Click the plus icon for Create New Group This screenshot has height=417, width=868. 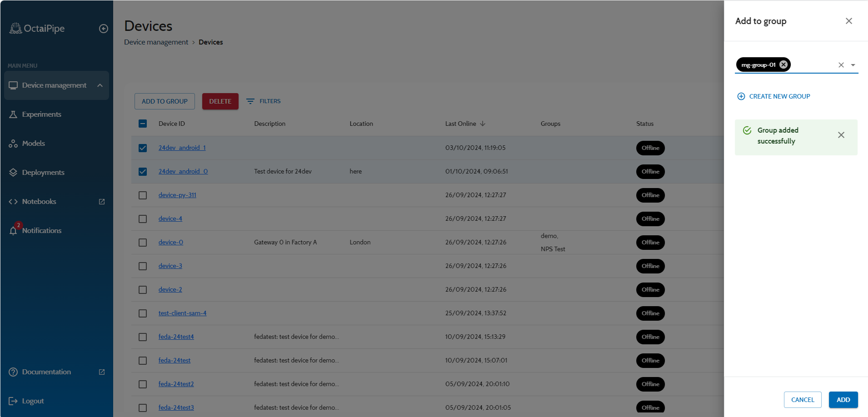click(741, 96)
